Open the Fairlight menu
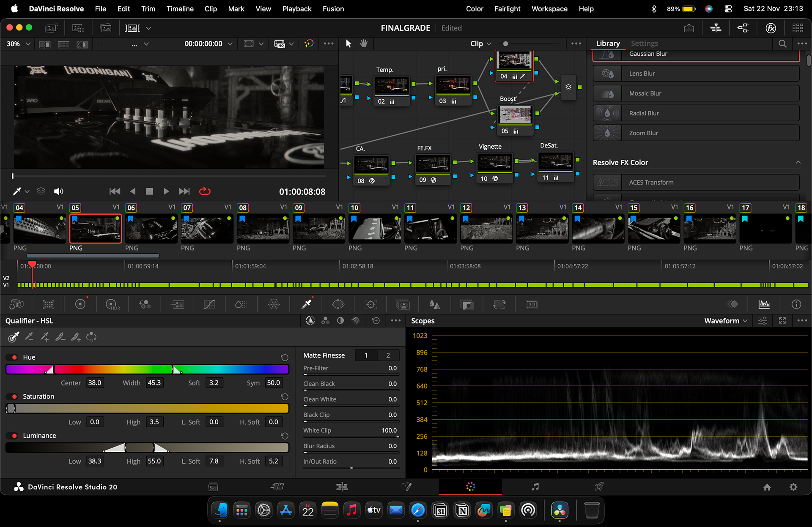The width and height of the screenshot is (812, 527). point(507,8)
